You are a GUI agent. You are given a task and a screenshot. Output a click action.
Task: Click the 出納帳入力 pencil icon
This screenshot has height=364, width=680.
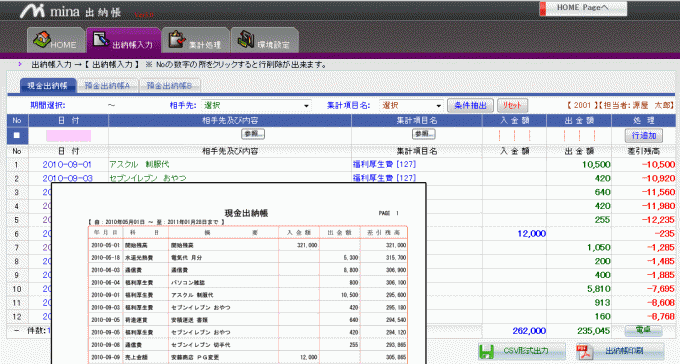101,39
